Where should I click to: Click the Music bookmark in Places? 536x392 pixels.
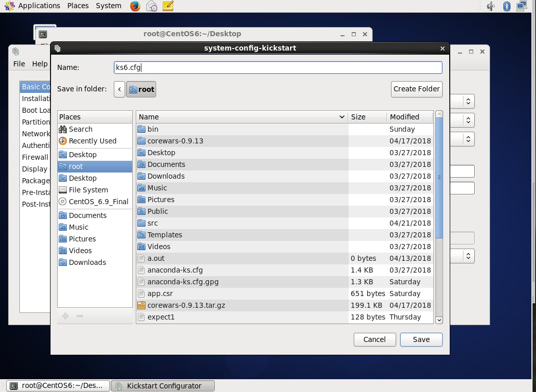pos(94,227)
